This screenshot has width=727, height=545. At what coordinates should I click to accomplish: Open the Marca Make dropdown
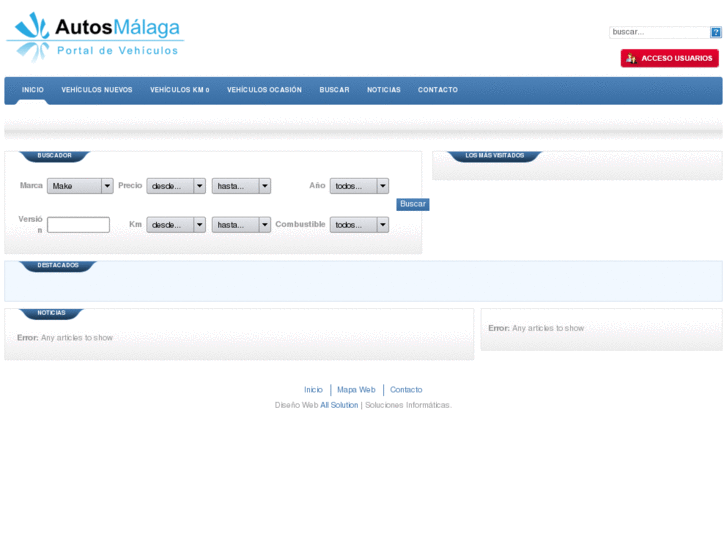80,186
